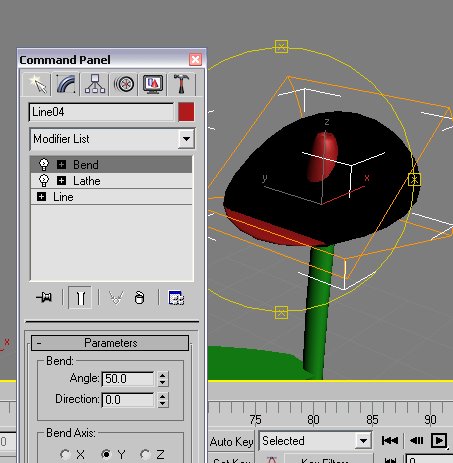Toggle Show End Result button
The height and width of the screenshot is (463, 453).
(80, 297)
